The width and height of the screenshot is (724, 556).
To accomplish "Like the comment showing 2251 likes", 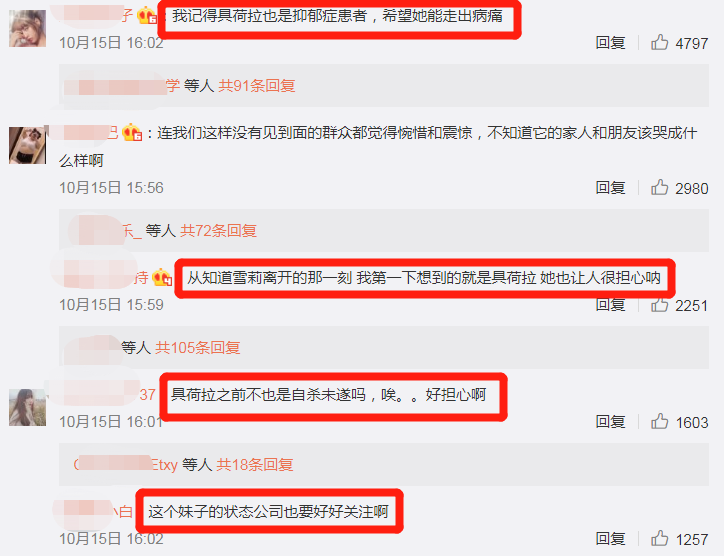I will 659,305.
